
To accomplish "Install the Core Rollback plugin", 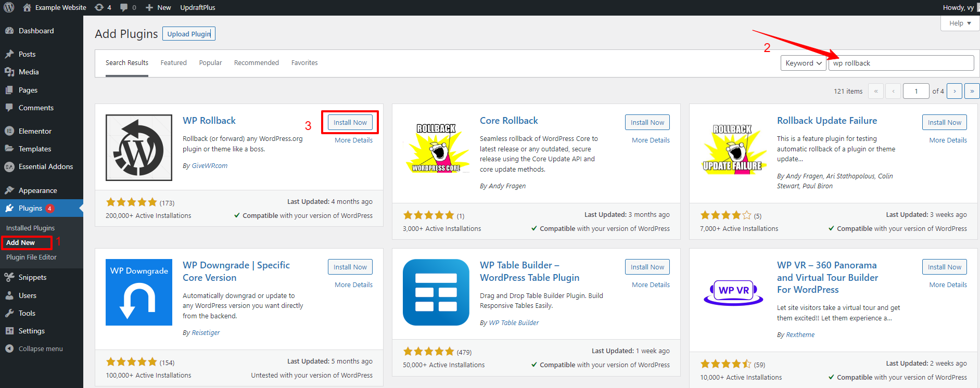I will (x=647, y=122).
